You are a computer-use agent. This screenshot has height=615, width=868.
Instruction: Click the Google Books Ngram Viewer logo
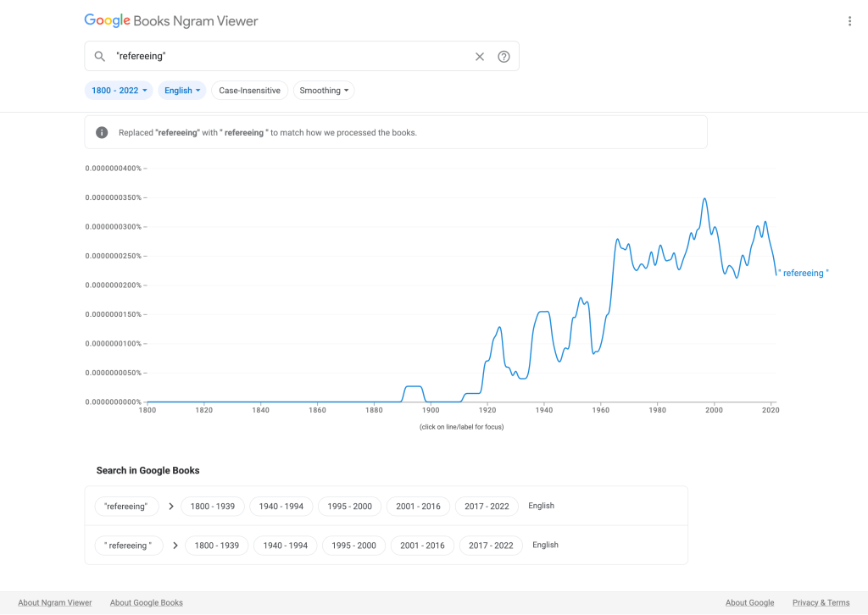click(171, 21)
